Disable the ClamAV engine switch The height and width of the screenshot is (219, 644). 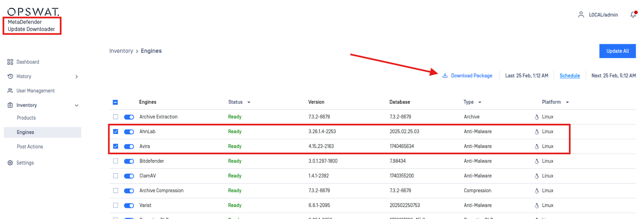tap(129, 176)
